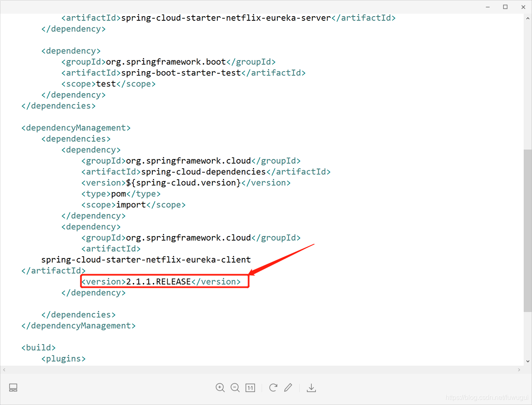Click the test scope line
The width and height of the screenshot is (532, 405).
coord(108,84)
